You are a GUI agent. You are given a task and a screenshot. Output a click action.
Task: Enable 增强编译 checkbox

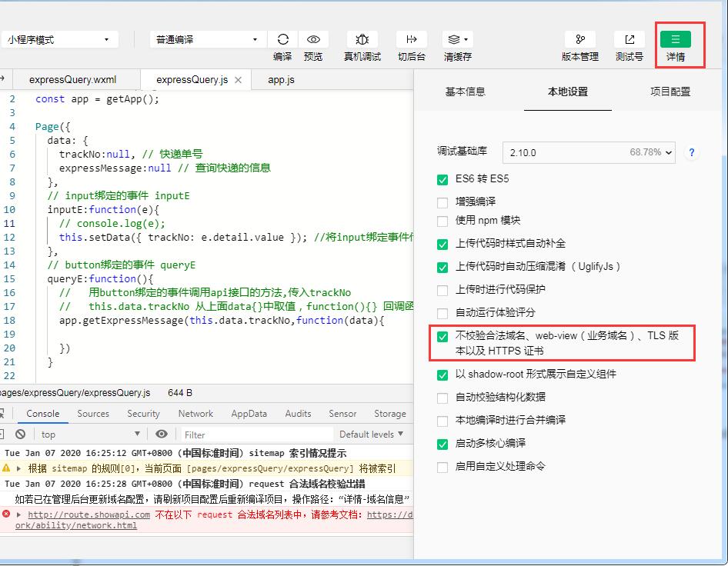442,203
